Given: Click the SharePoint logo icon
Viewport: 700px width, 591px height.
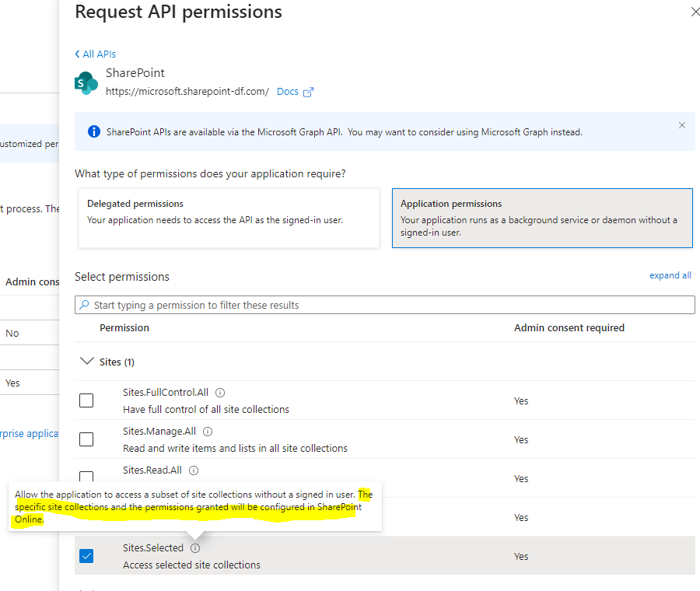Looking at the screenshot, I should coord(86,82).
